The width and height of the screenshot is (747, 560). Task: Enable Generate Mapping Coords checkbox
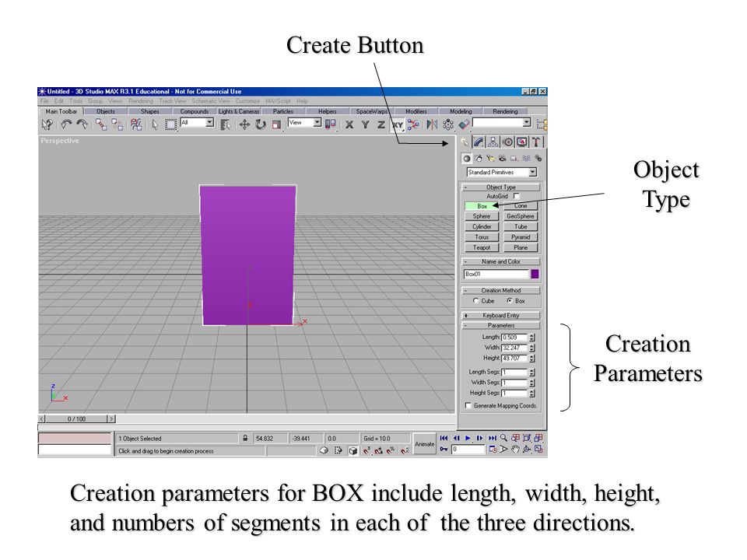pyautogui.click(x=468, y=406)
